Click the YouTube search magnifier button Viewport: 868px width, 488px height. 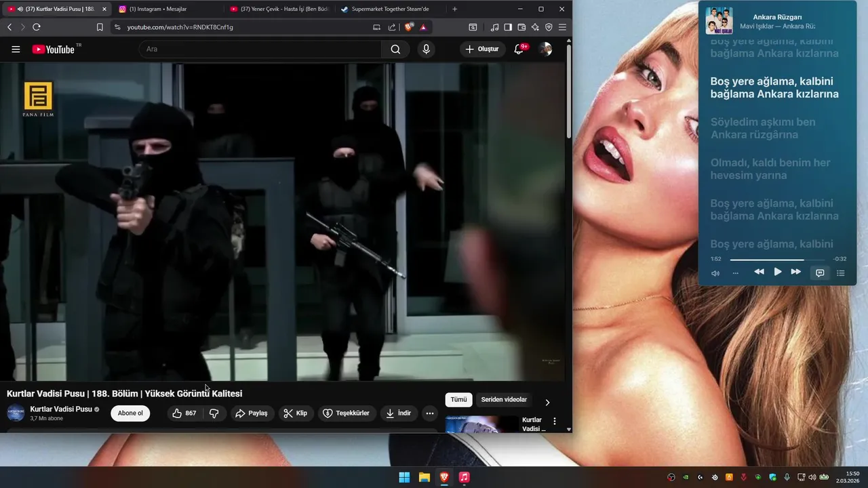pyautogui.click(x=395, y=49)
